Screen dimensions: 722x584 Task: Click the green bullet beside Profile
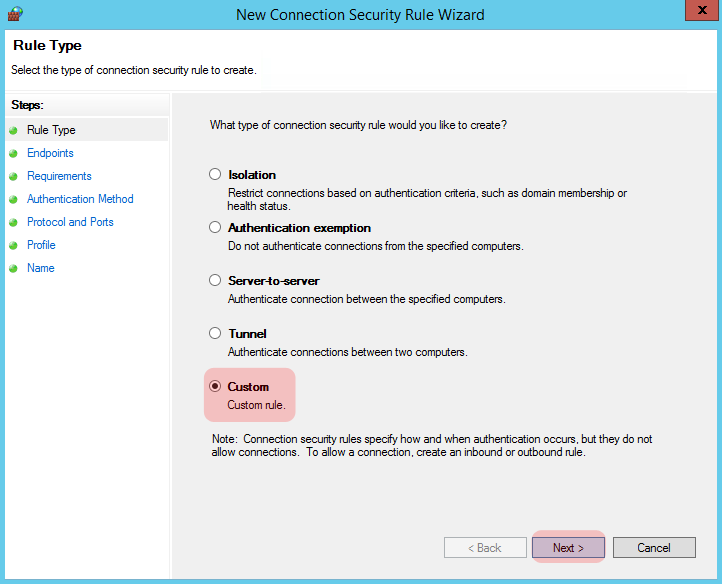(13, 245)
